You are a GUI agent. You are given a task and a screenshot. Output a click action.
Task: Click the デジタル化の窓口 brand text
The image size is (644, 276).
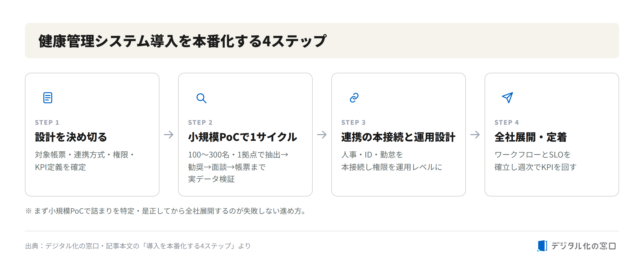tap(583, 246)
